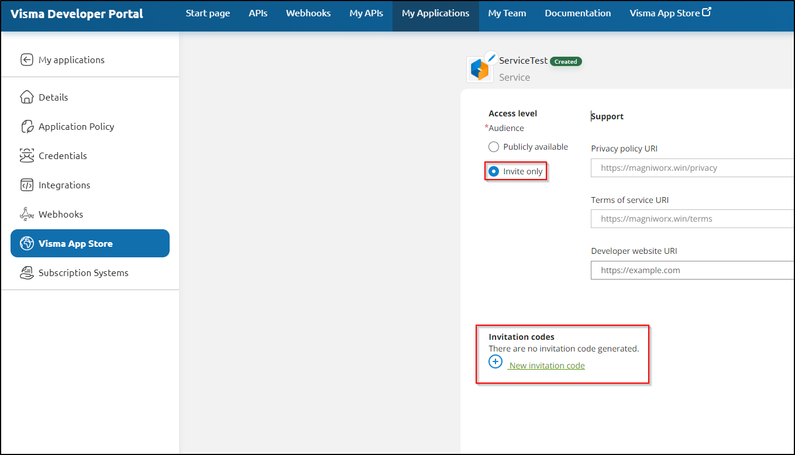
Task: Click the 'Access level' heading
Action: click(513, 114)
